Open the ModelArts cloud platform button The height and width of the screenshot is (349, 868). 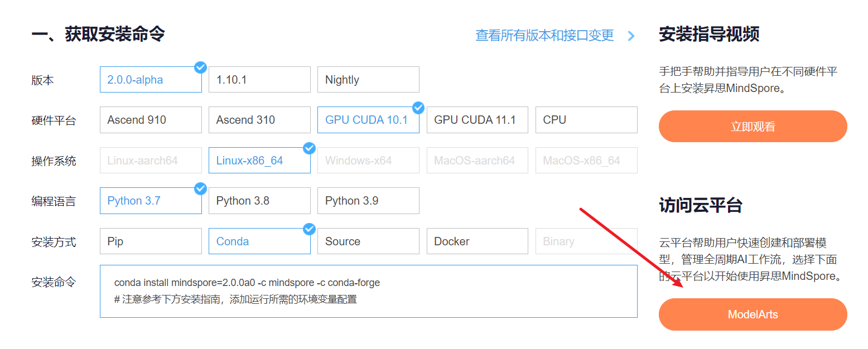(753, 314)
